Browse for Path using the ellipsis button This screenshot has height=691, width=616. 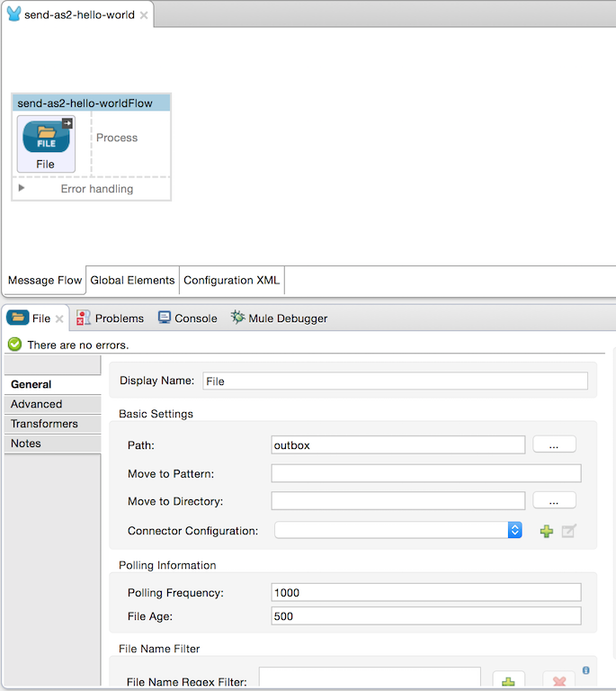point(554,444)
